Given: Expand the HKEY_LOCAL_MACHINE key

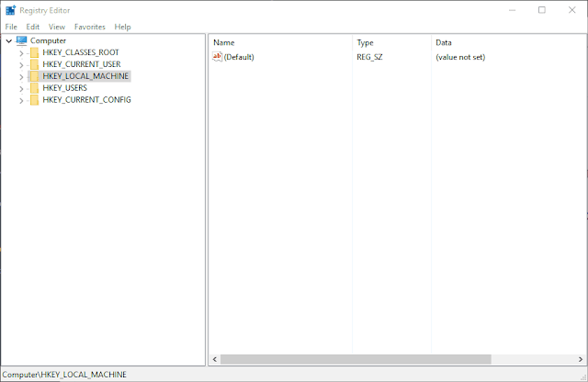Looking at the screenshot, I should pyautogui.click(x=21, y=77).
